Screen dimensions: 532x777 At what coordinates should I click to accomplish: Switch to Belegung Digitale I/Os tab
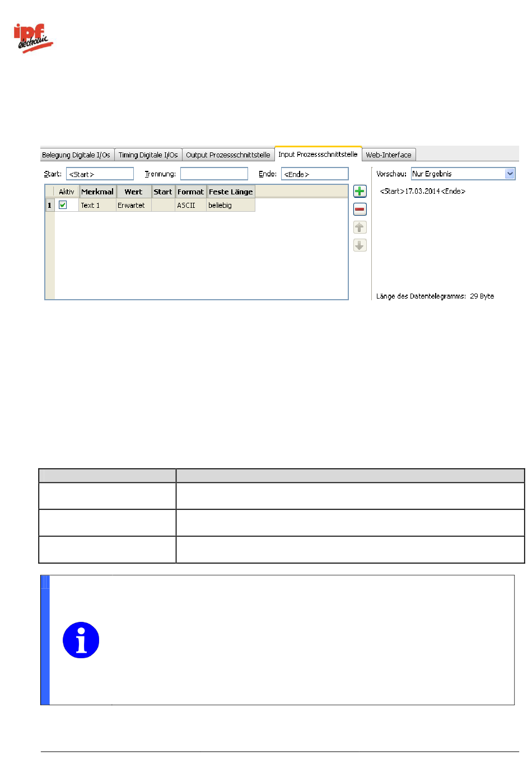tap(76, 155)
